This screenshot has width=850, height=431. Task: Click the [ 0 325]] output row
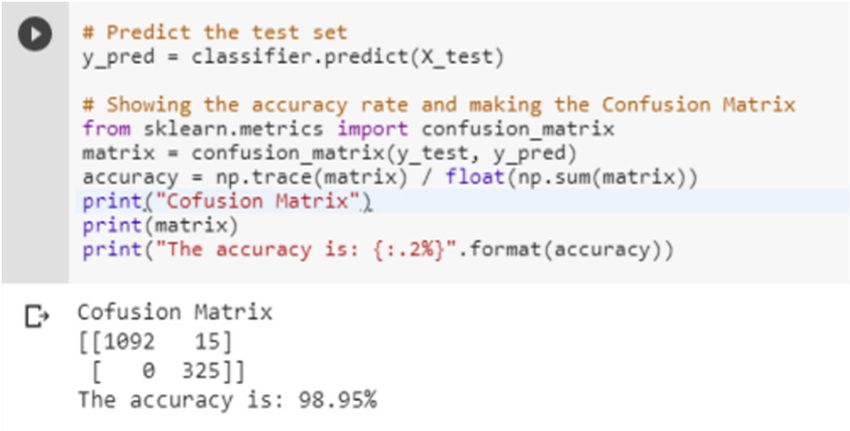coord(162,372)
